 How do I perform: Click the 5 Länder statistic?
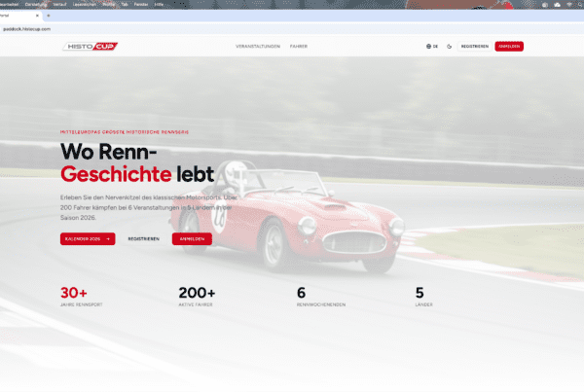click(x=420, y=297)
